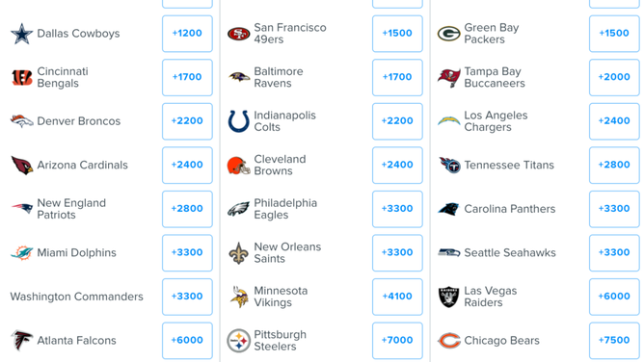Screen dimensions: 644x362
Task: Click the Las Vegas Raiders shield logo
Action: coord(449,297)
